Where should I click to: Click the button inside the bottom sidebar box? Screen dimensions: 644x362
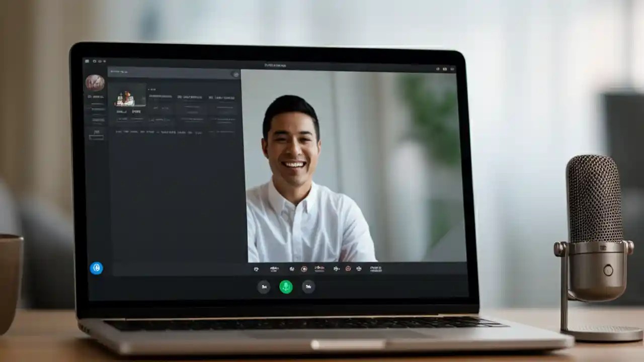(96, 137)
